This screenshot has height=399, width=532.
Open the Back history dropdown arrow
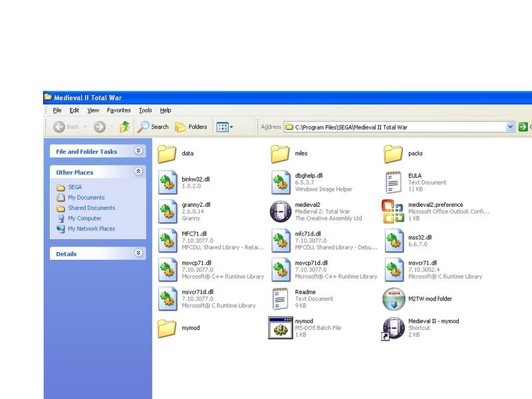click(86, 127)
